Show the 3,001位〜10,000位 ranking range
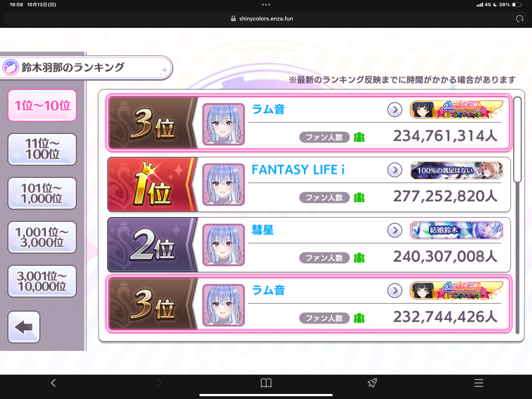Image resolution: width=532 pixels, height=399 pixels. [42, 281]
